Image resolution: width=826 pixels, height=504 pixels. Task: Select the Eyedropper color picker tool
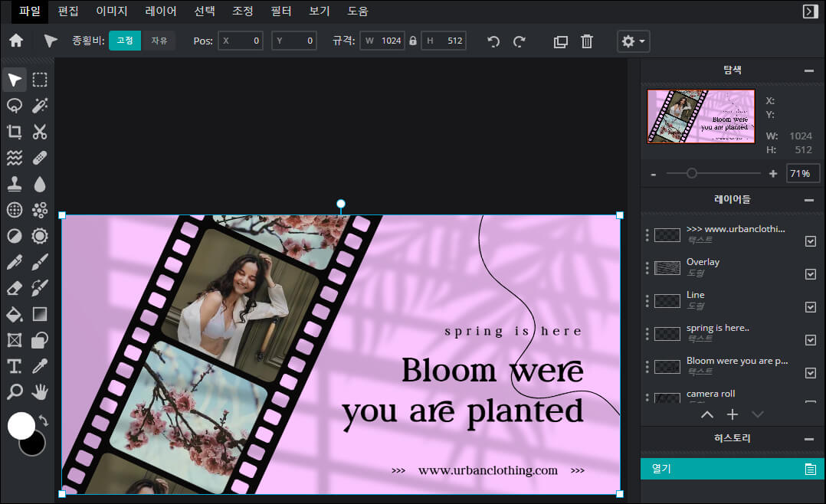40,366
